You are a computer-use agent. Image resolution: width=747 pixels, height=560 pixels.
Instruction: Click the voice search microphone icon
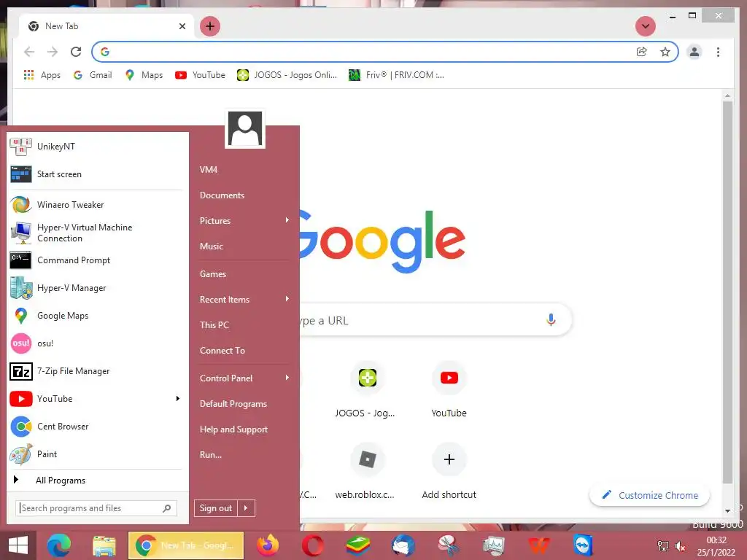(551, 319)
